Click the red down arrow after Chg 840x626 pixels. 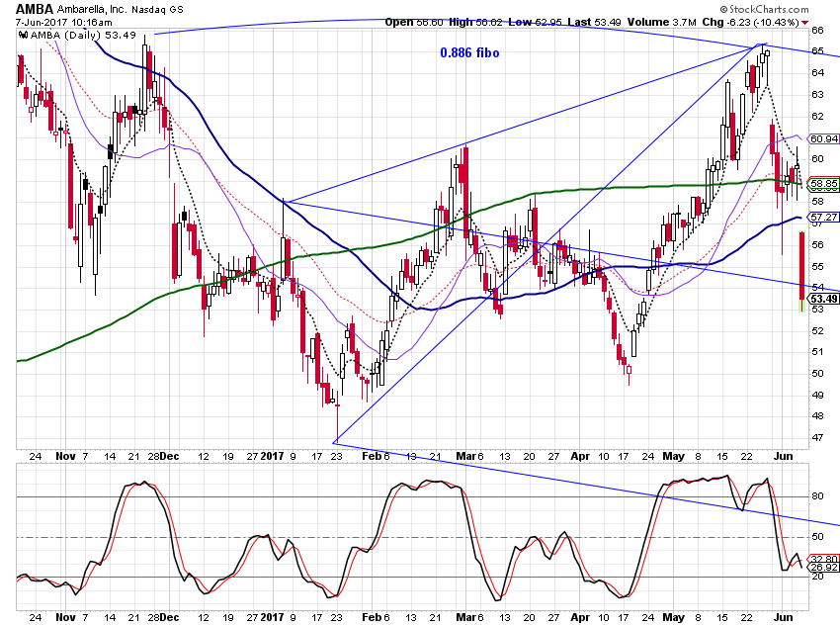click(804, 23)
